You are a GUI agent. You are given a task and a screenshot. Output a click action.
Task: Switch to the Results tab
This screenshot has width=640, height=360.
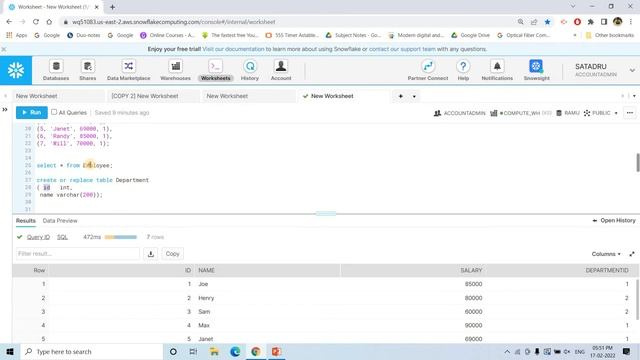tap(26, 220)
